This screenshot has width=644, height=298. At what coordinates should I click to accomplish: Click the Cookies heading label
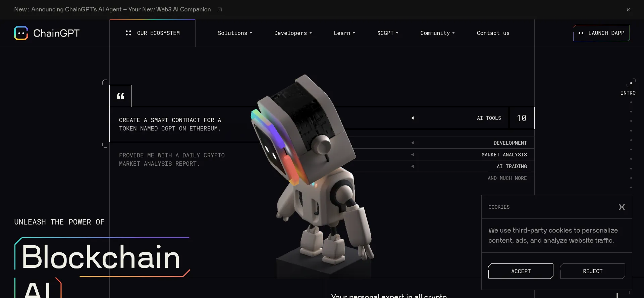pyautogui.click(x=499, y=207)
